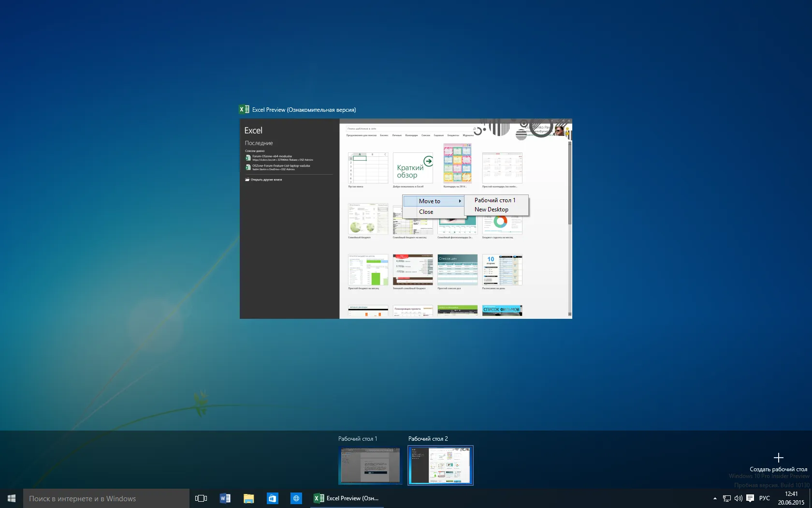The width and height of the screenshot is (812, 508).
Task: Click the plus icon to create desktop
Action: coord(778,458)
